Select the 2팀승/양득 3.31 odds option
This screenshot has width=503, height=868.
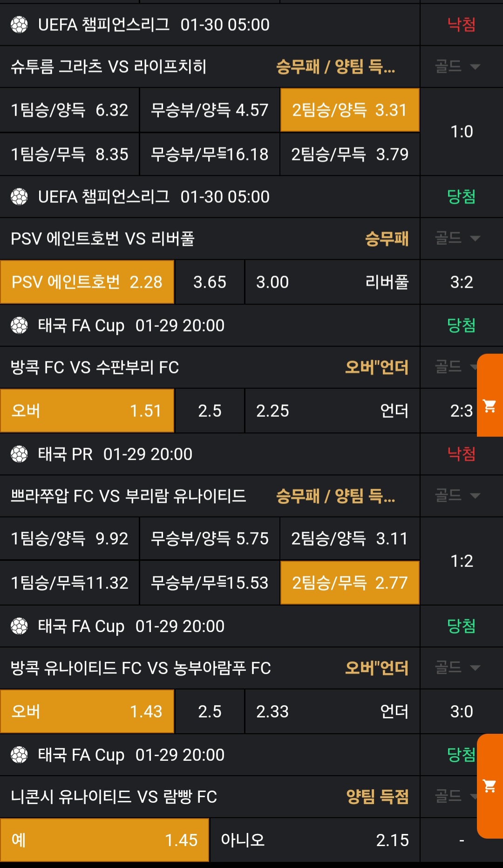(x=349, y=110)
